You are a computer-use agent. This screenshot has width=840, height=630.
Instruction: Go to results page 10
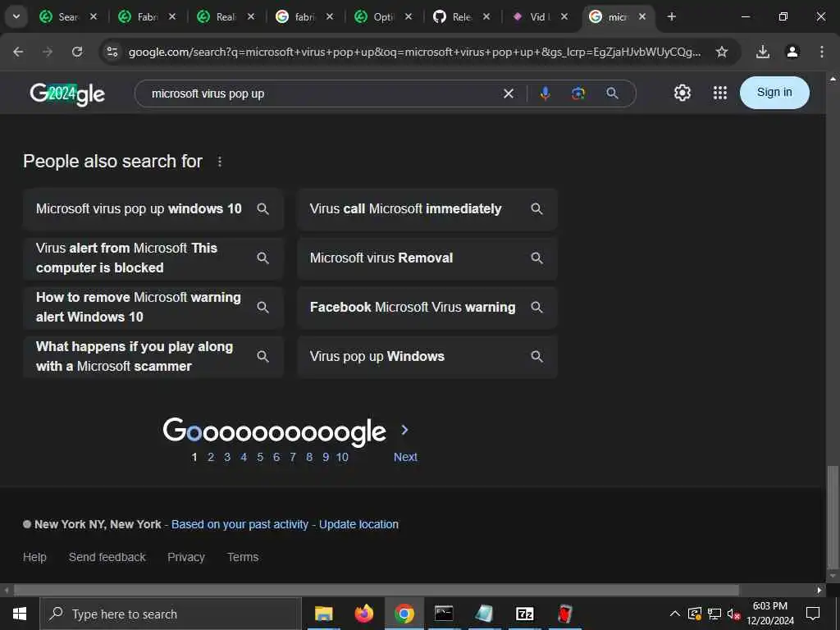342,458
